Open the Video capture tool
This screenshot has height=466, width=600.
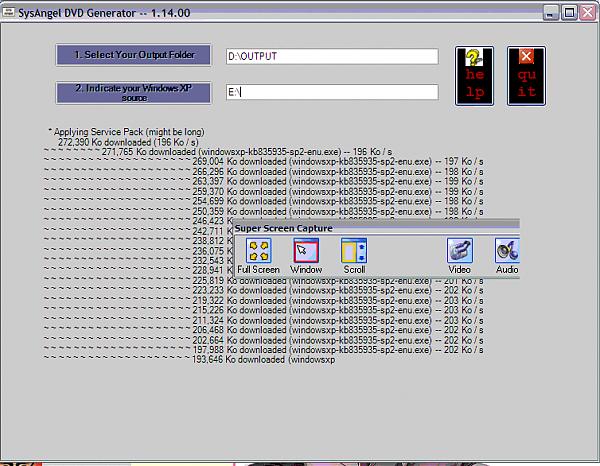[460, 251]
